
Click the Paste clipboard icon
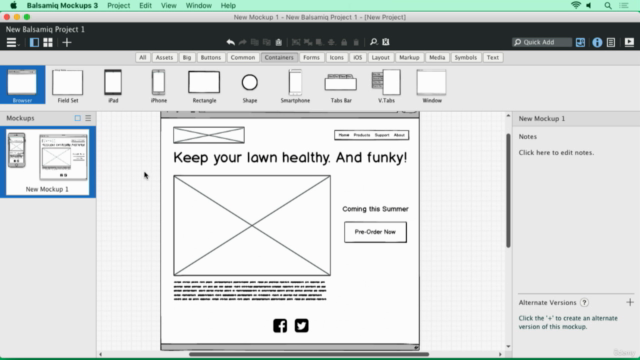pyautogui.click(x=279, y=42)
